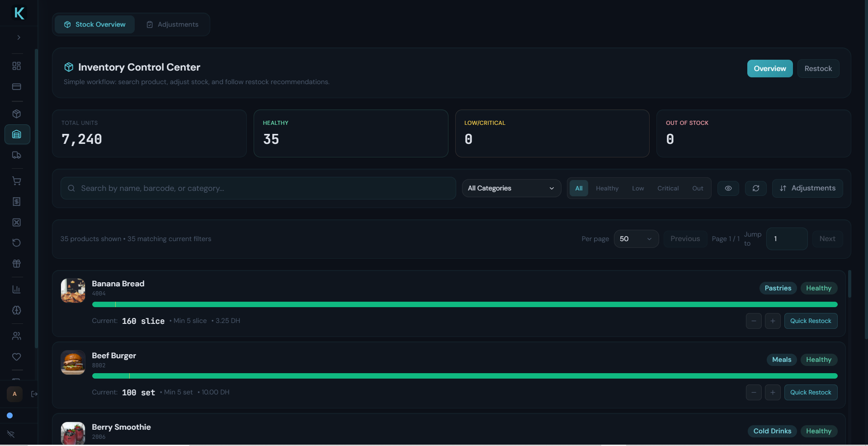Switch to the Restock view
The image size is (868, 446).
[818, 69]
